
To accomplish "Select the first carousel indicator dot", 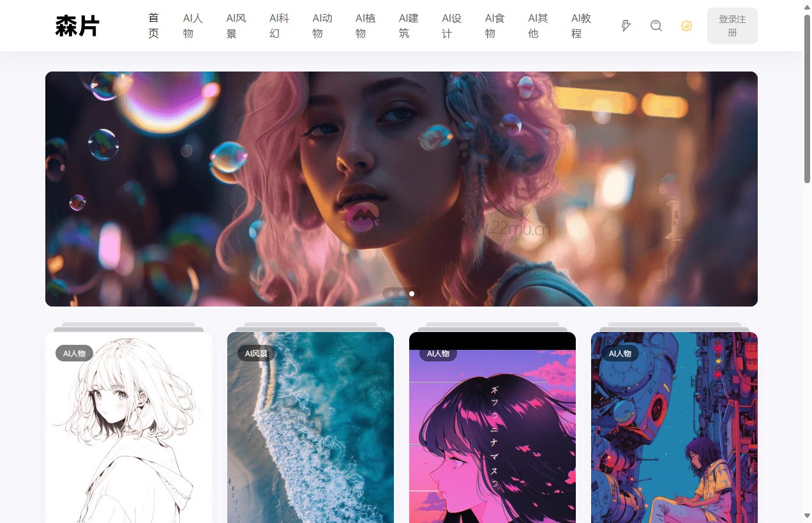I will pyautogui.click(x=391, y=294).
